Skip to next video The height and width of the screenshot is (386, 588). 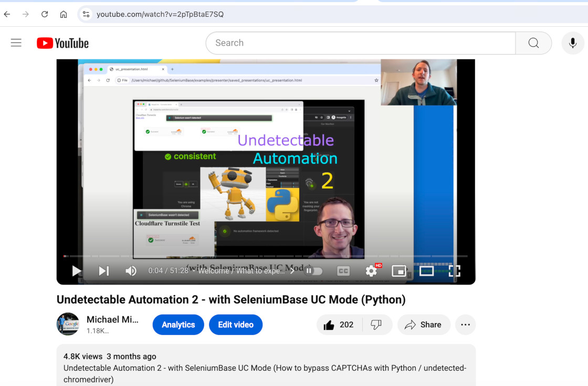pos(104,271)
